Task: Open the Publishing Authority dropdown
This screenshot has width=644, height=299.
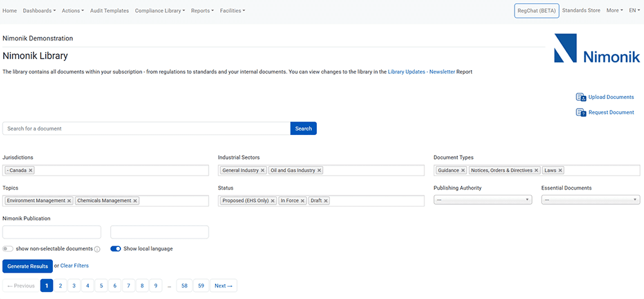Action: click(482, 200)
